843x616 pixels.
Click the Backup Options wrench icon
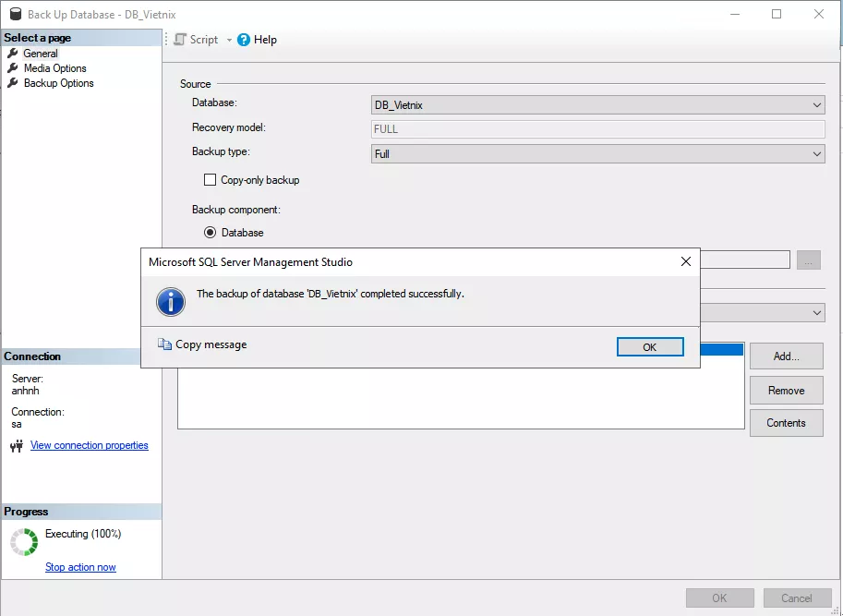[x=13, y=83]
